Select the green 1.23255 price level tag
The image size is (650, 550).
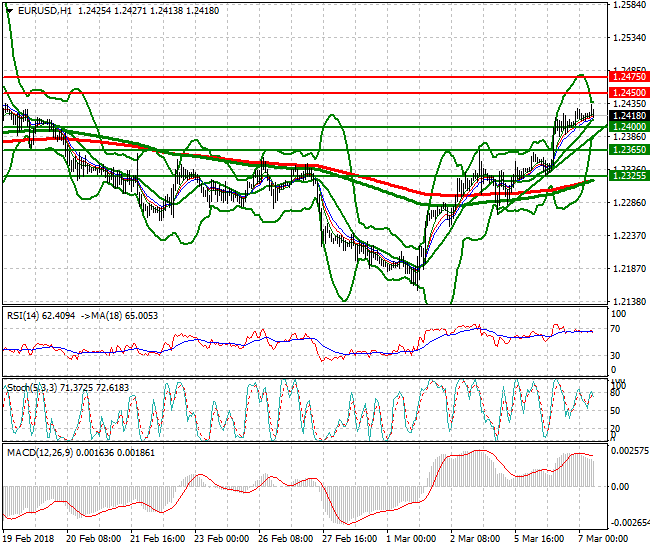[627, 175]
